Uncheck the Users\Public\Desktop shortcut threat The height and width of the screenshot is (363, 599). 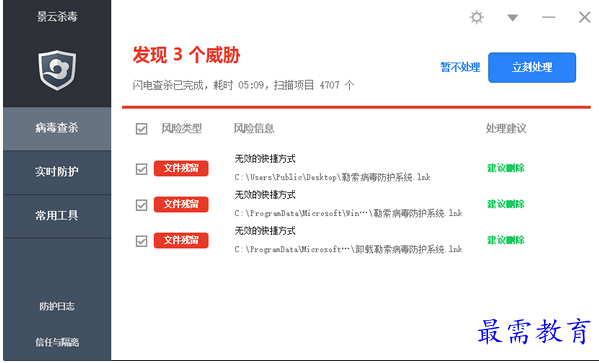pos(141,169)
